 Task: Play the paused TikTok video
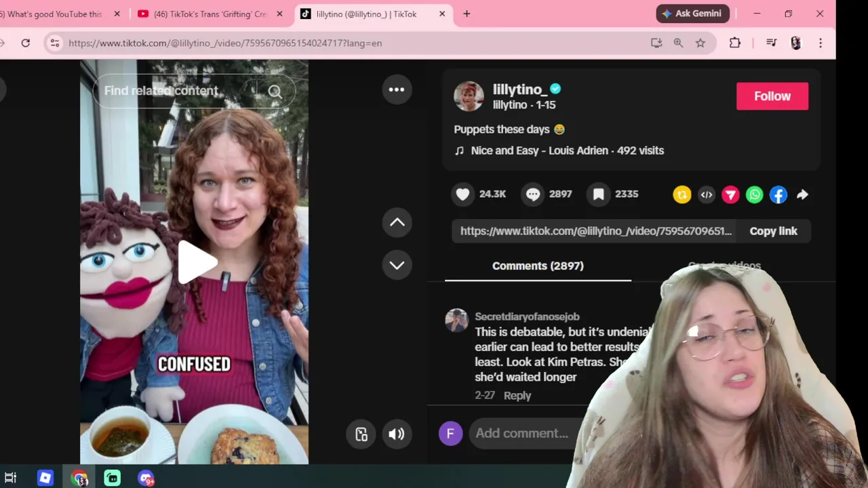pos(196,262)
